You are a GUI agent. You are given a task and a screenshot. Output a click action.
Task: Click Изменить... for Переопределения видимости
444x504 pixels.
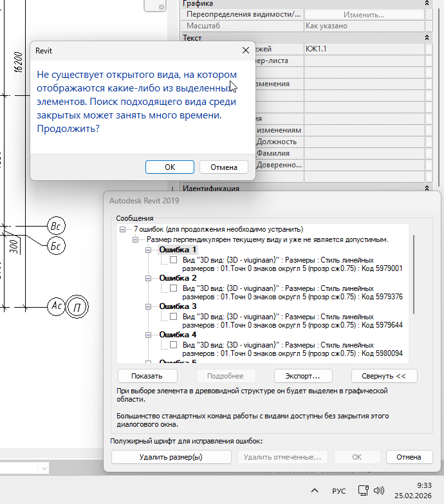pyautogui.click(x=364, y=15)
